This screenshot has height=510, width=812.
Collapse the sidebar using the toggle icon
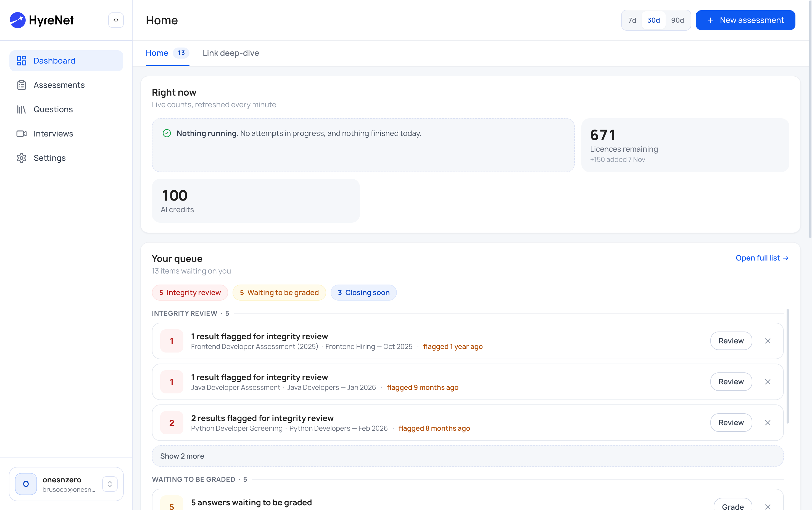coord(116,20)
